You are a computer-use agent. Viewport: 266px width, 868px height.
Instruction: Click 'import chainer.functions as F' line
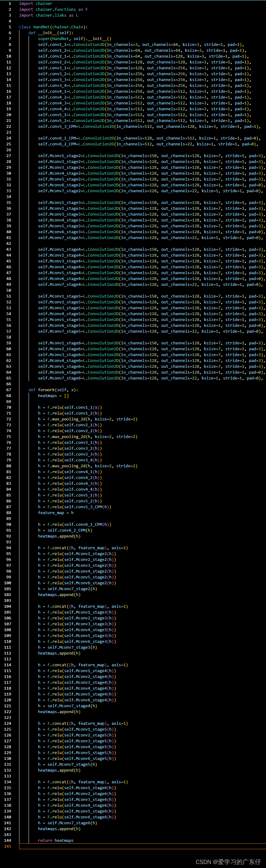(x=53, y=10)
